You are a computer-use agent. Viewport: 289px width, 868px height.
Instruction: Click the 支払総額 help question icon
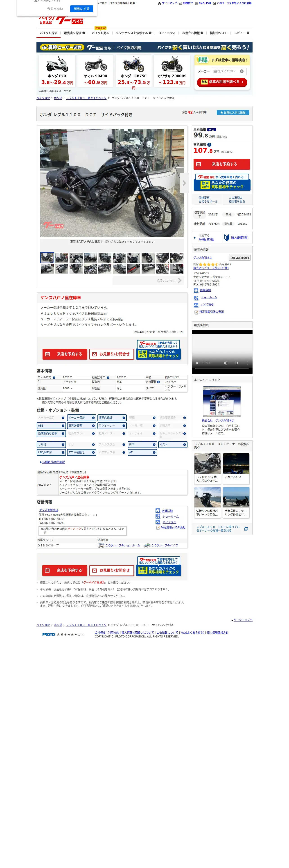209,145
